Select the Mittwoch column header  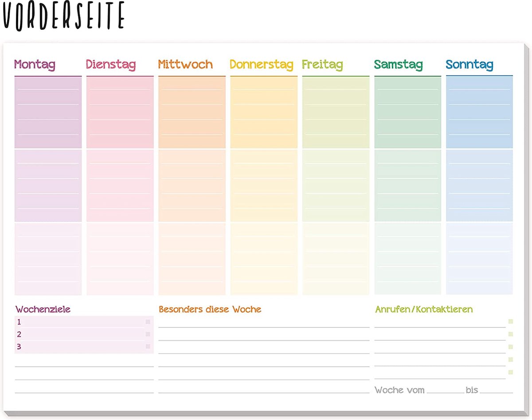(x=184, y=65)
